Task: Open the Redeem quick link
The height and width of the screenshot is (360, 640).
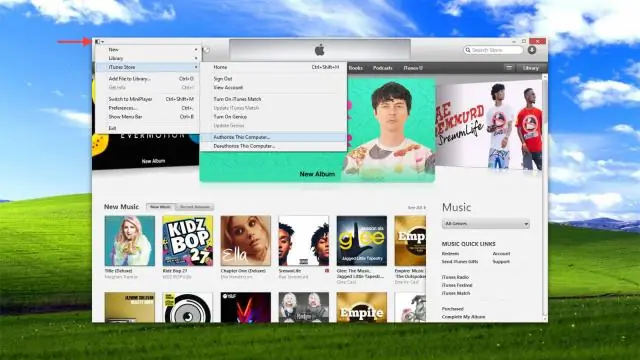Action: click(x=450, y=253)
